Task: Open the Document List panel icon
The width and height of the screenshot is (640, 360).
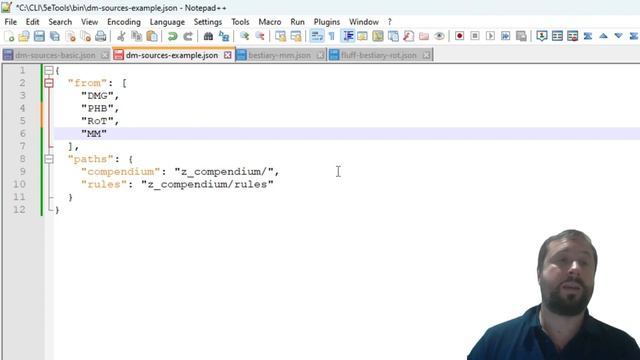Action: click(x=393, y=36)
